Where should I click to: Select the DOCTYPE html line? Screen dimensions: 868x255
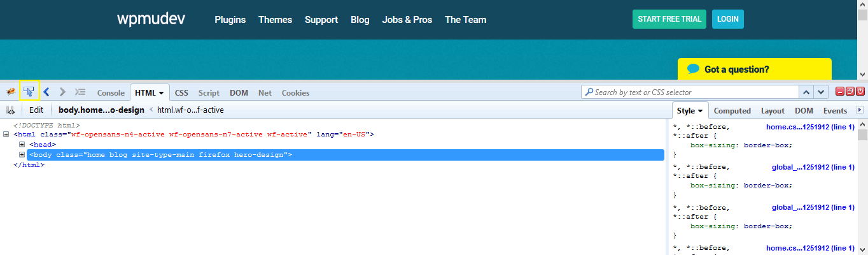(x=46, y=125)
